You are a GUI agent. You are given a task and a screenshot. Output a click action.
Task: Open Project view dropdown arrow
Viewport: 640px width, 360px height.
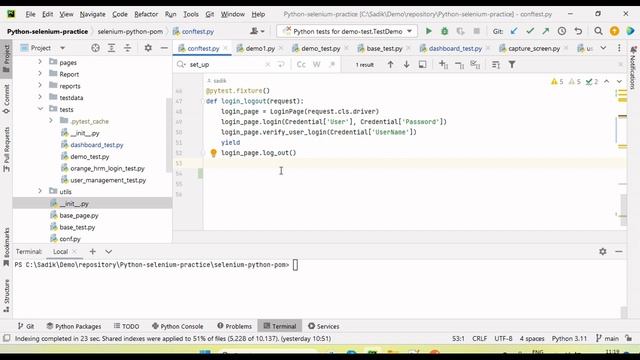click(62, 48)
